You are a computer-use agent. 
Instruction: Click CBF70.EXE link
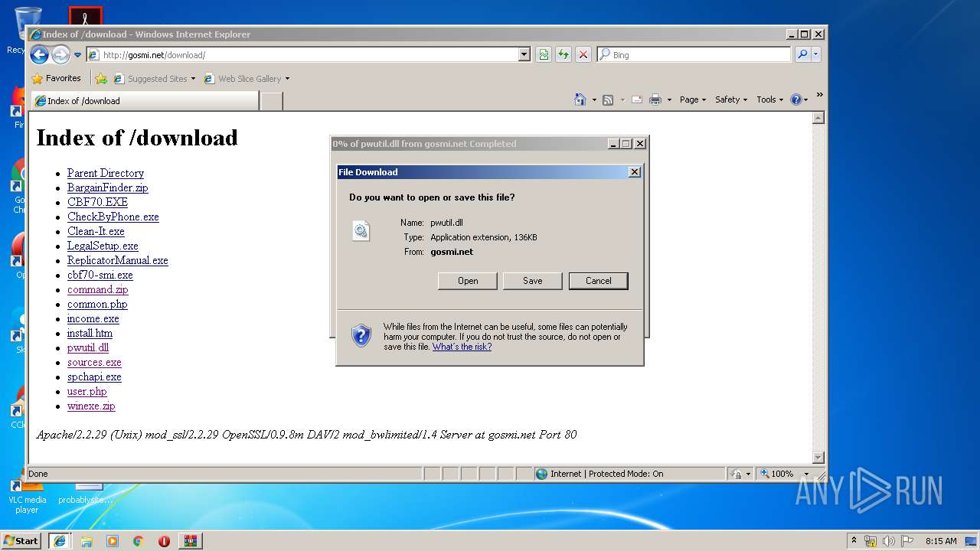(97, 202)
